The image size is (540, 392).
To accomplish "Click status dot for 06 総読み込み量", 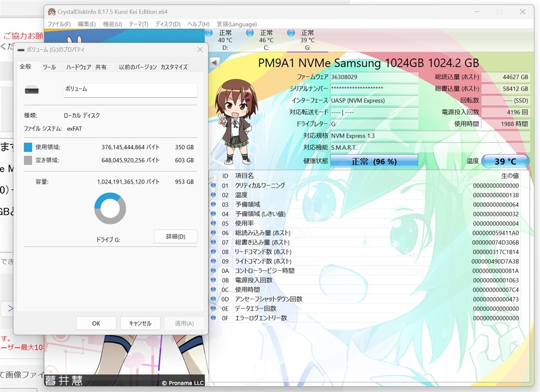I will pyautogui.click(x=214, y=232).
